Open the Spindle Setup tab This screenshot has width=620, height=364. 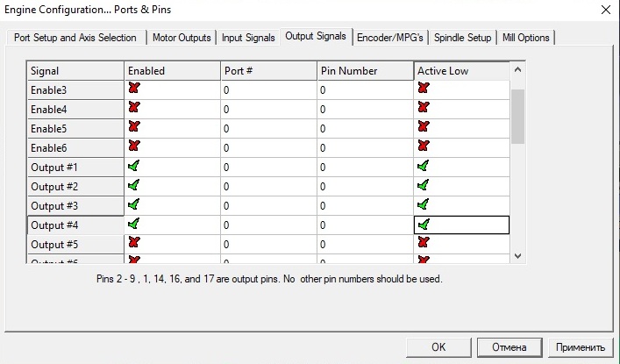pos(462,38)
